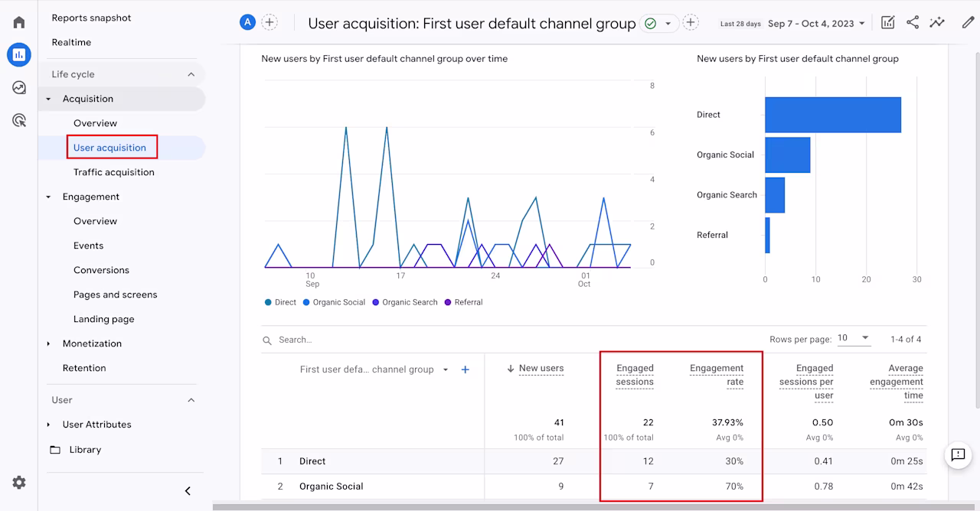
Task: Open the feedback chat icon
Action: point(958,454)
